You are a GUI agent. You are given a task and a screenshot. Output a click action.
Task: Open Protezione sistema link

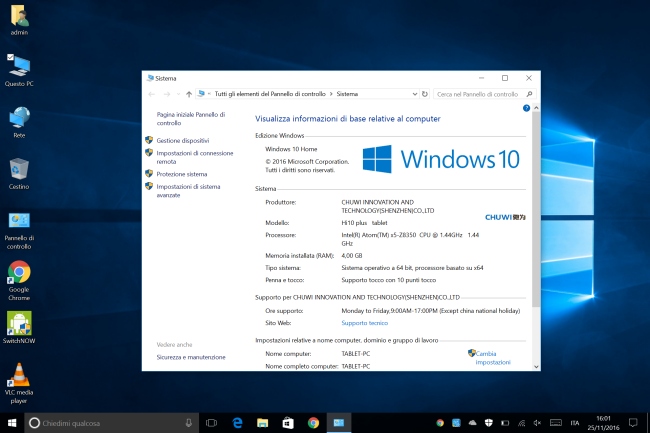(x=182, y=174)
